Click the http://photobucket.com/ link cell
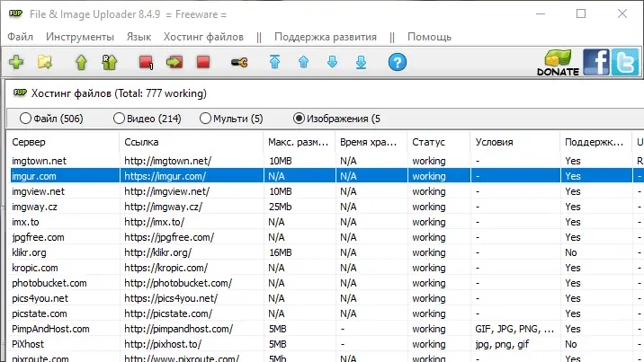 178,283
